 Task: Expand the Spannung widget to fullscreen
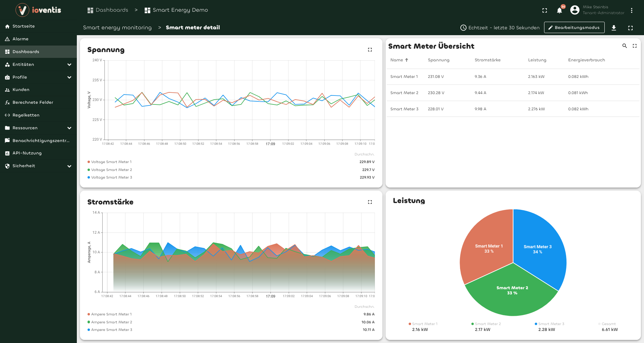370,50
